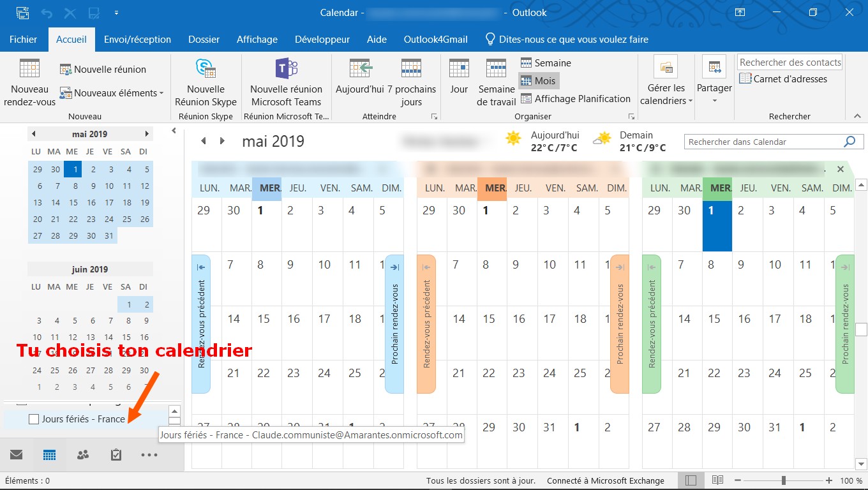Open the Carnet d'adresses
Image resolution: width=868 pixels, height=490 pixels.
click(783, 79)
